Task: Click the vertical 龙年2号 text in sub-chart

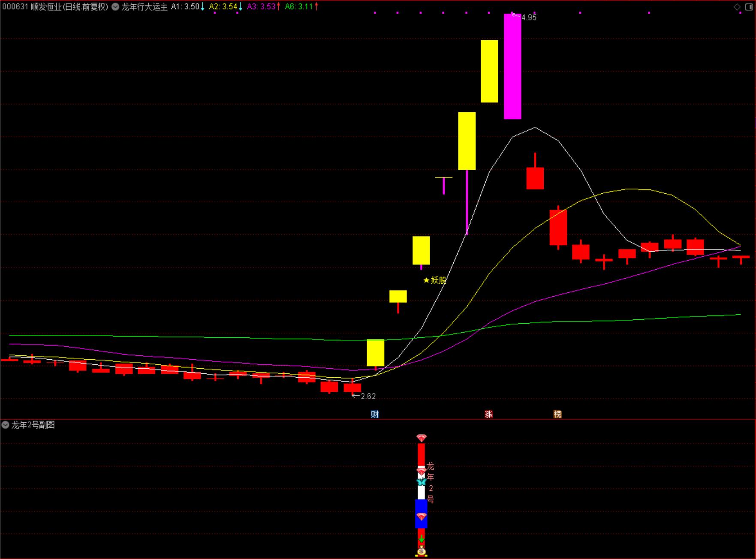Action: (431, 482)
